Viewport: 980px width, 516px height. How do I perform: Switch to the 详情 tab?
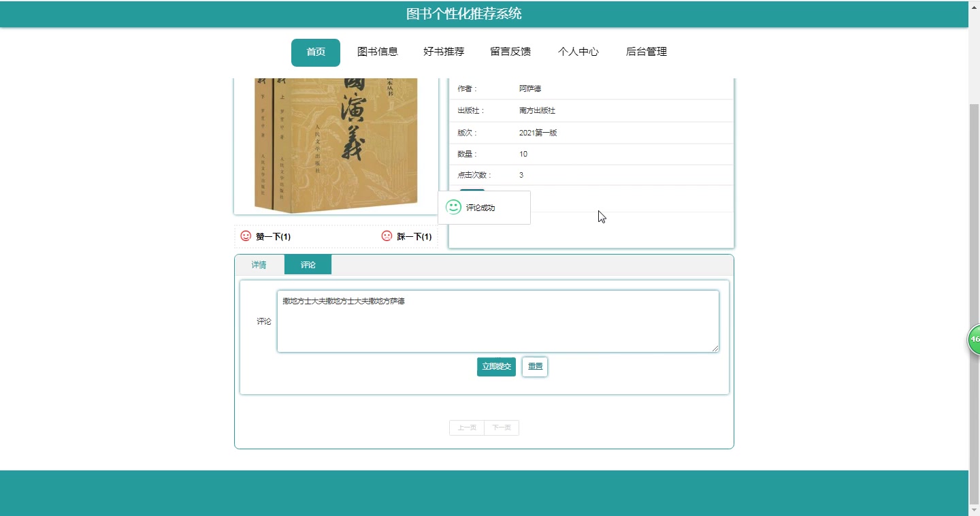pyautogui.click(x=259, y=264)
